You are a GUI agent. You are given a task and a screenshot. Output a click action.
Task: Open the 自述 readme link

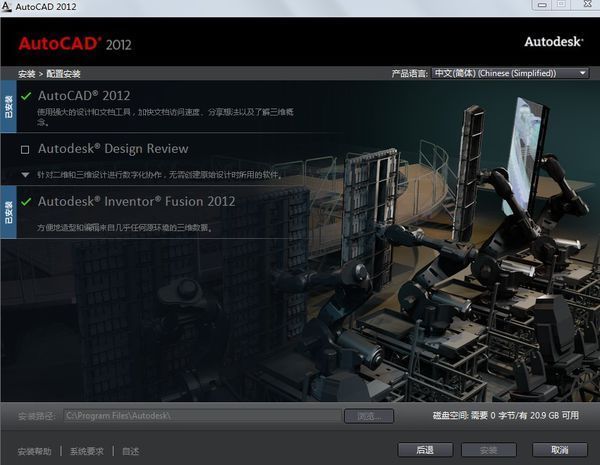[x=130, y=452]
